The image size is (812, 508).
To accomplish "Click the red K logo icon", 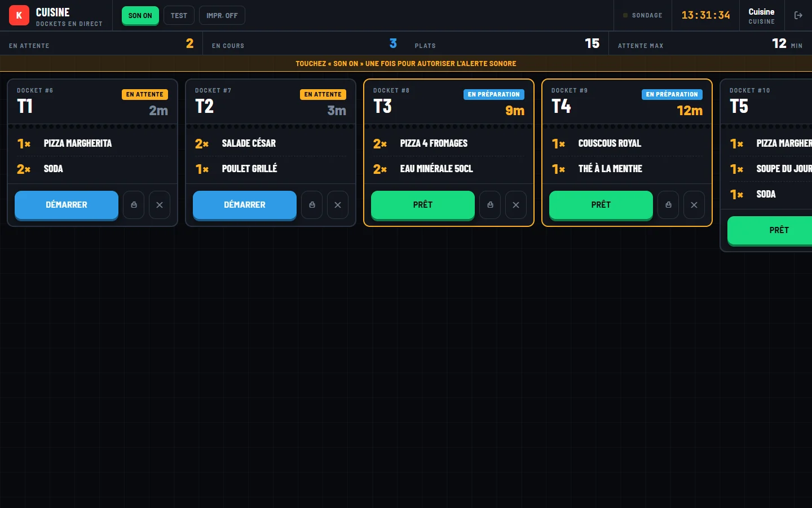I will pyautogui.click(x=19, y=15).
